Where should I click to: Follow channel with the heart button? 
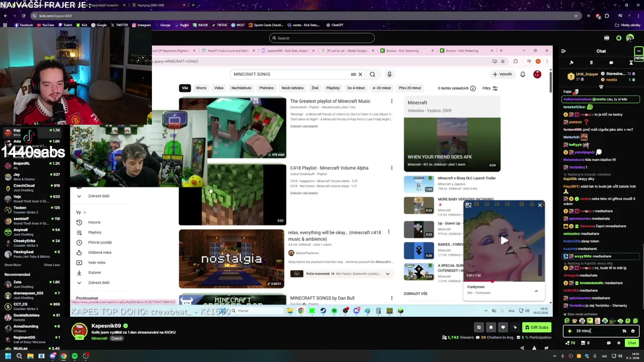pyautogui.click(x=503, y=327)
